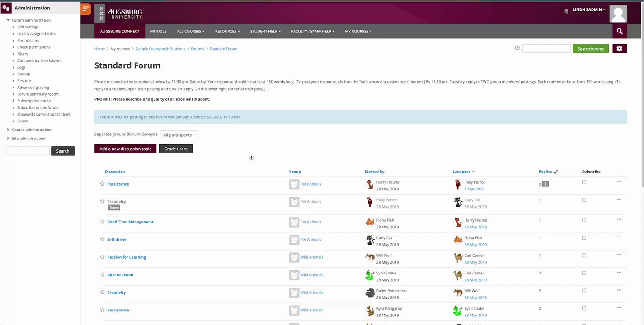This screenshot has width=644, height=325.
Task: Click the Augsburg University logo
Action: point(120,14)
